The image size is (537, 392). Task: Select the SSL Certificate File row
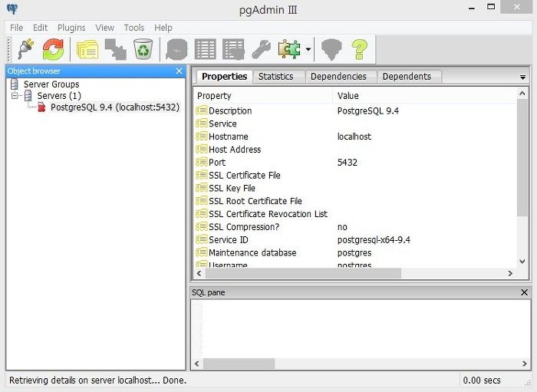(x=355, y=175)
